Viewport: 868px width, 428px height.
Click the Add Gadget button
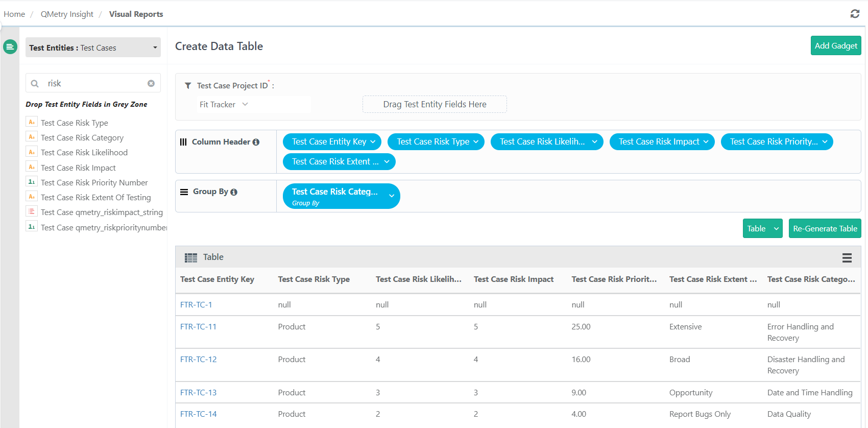(x=835, y=45)
